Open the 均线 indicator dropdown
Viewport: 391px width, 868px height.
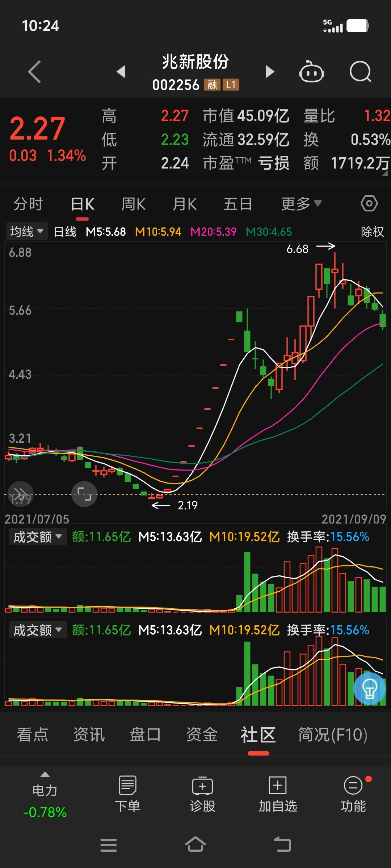tap(27, 231)
